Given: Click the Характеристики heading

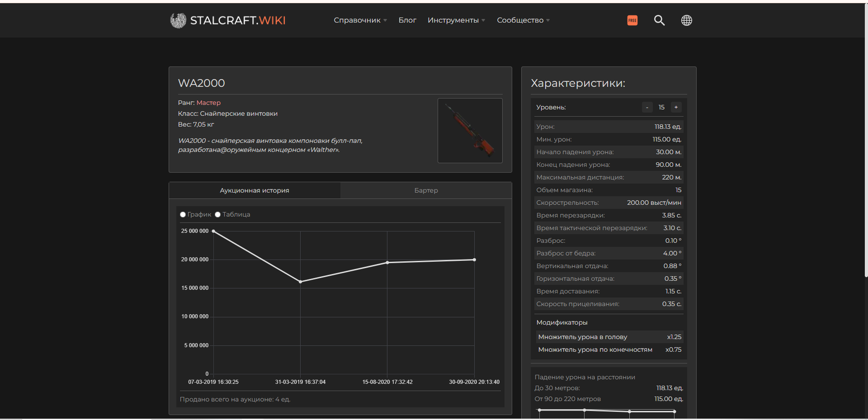Looking at the screenshot, I should point(578,83).
